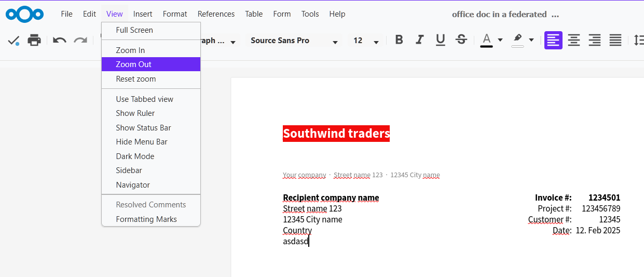Screen dimensions: 644x277
Task: Apply bold formatting with the B icon
Action: coord(399,40)
